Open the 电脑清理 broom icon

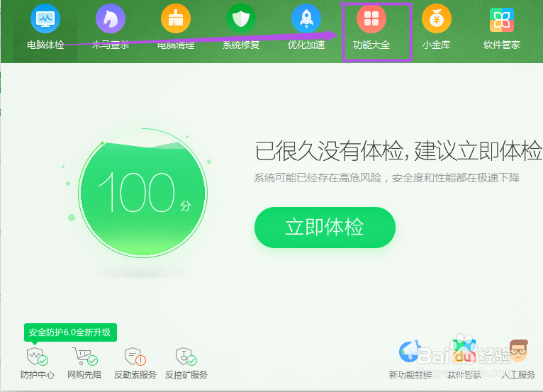pyautogui.click(x=176, y=18)
